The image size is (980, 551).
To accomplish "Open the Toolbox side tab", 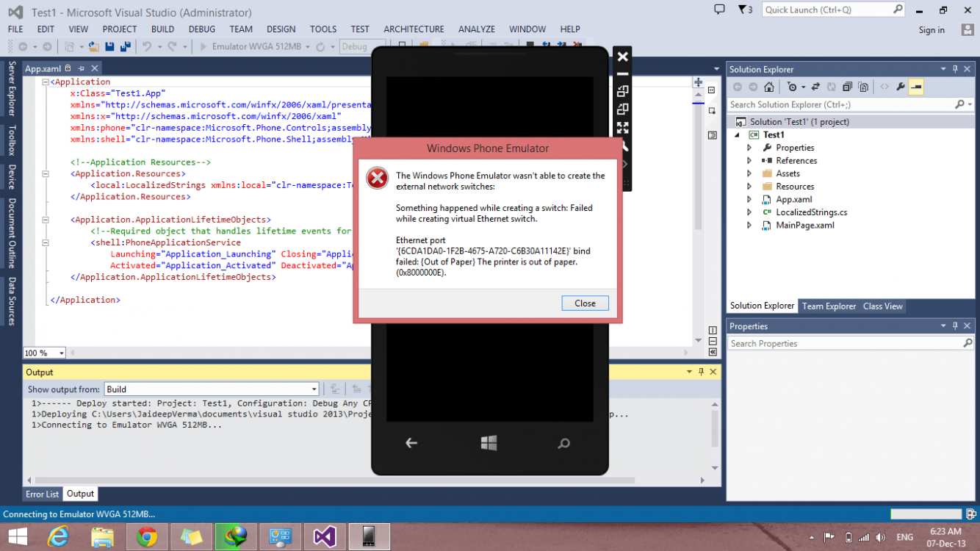I will pos(12,140).
